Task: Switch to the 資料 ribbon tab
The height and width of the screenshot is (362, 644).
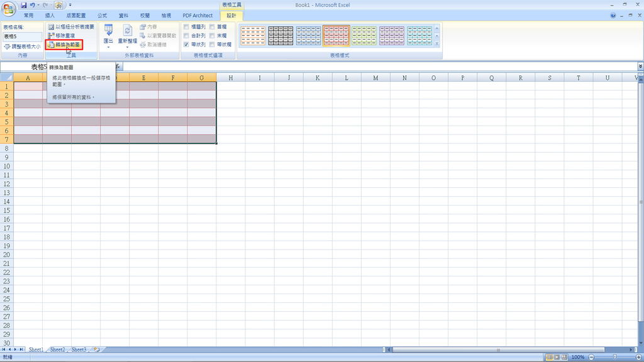Action: (x=124, y=16)
